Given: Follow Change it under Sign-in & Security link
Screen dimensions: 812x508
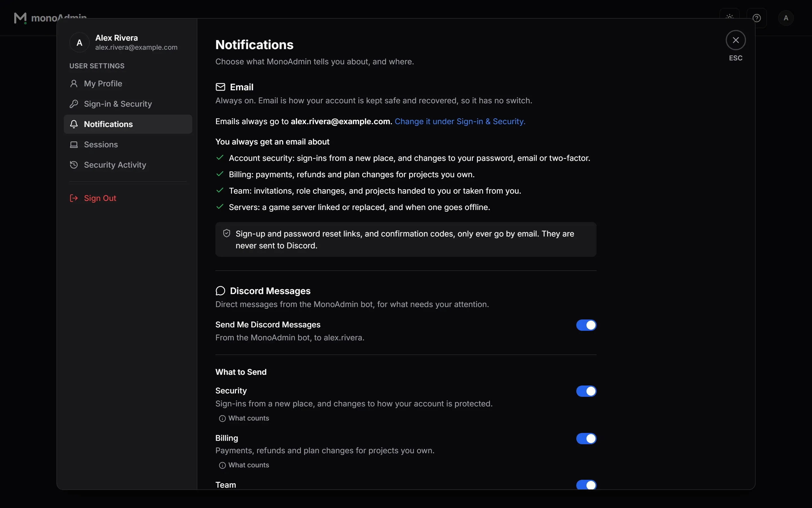Looking at the screenshot, I should point(460,121).
